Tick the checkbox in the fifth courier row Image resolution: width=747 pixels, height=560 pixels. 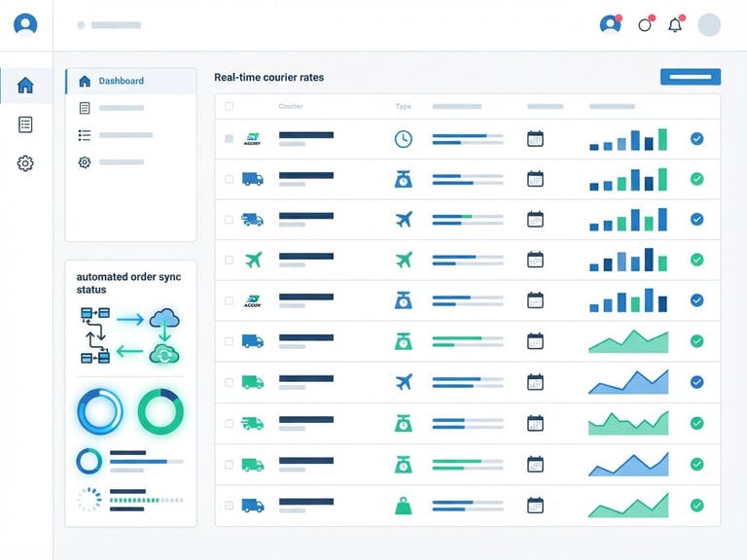[x=230, y=300]
